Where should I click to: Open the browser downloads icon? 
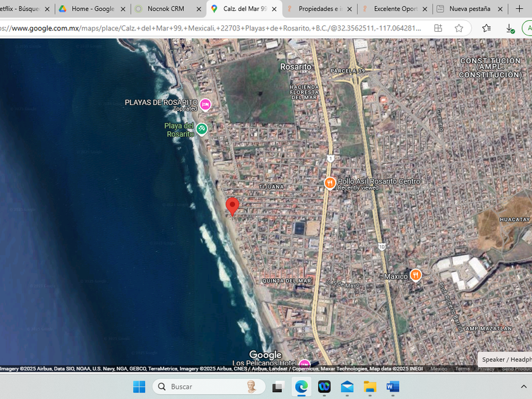[510, 28]
